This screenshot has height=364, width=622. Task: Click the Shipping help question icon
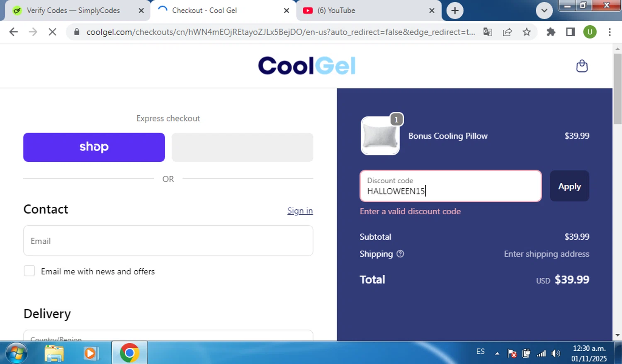tap(400, 254)
